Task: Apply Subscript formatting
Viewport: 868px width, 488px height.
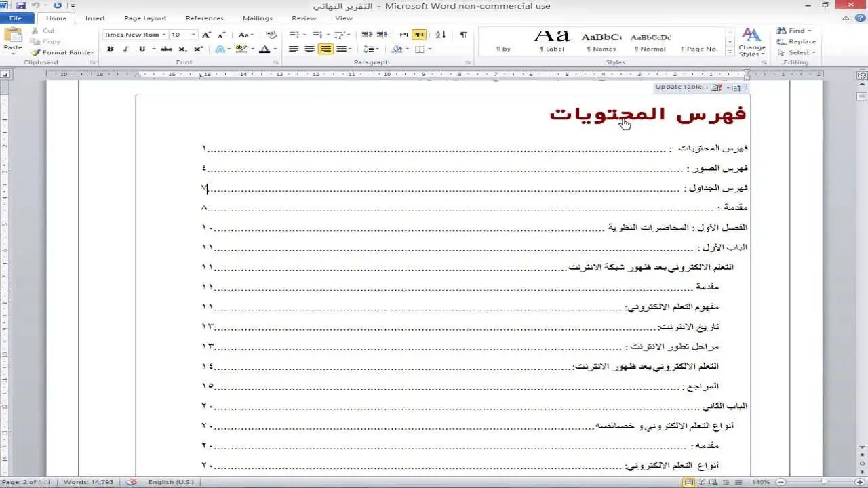Action: tap(182, 49)
